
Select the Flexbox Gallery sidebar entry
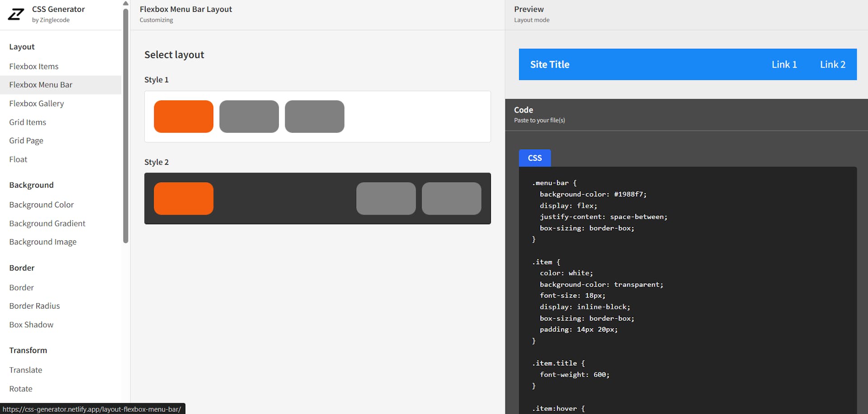36,103
